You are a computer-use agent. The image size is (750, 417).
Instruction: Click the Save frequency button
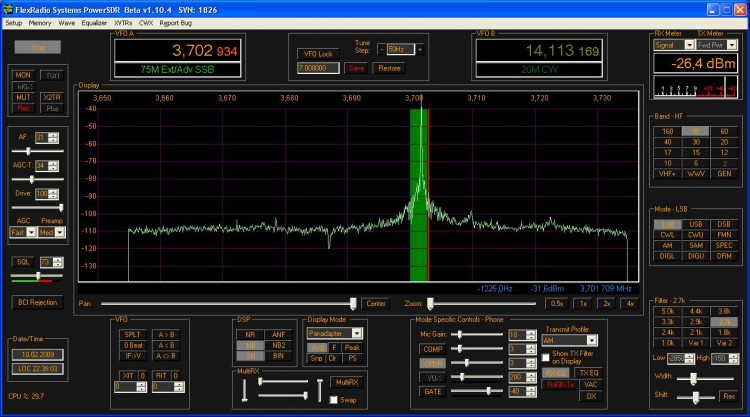pos(356,68)
